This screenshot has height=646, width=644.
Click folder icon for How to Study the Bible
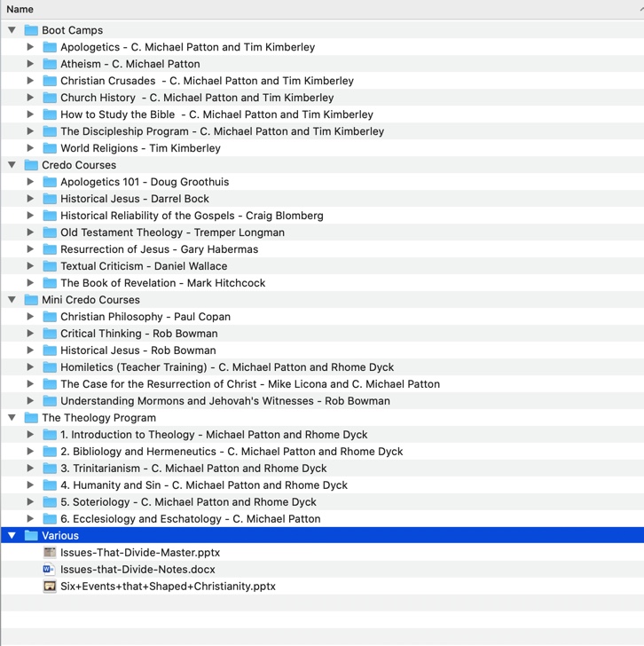click(50, 114)
